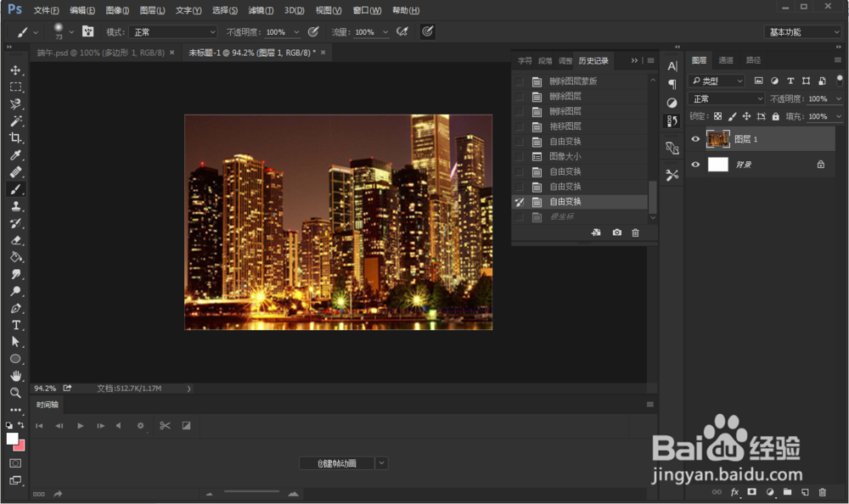Create new document from current state icon
The height and width of the screenshot is (504, 849).
tap(596, 232)
